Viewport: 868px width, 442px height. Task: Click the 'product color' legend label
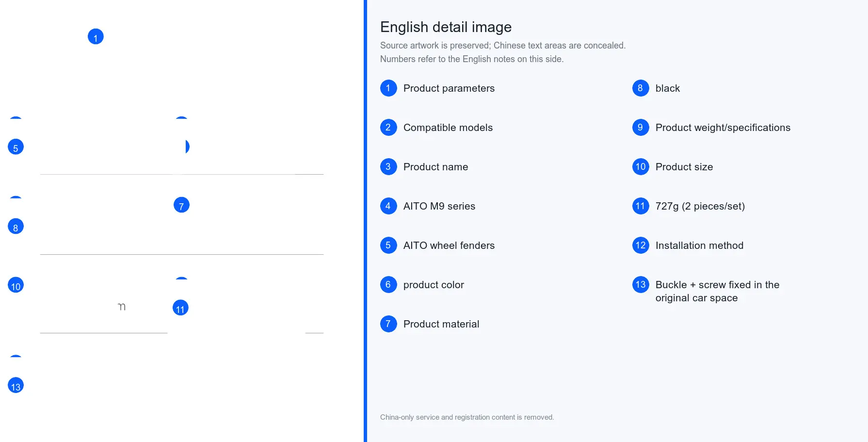click(434, 285)
